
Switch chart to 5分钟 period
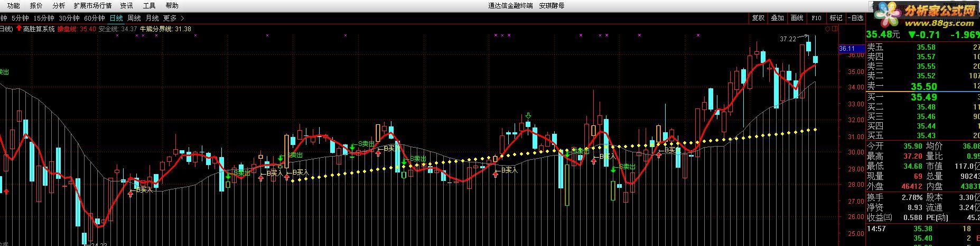click(20, 18)
